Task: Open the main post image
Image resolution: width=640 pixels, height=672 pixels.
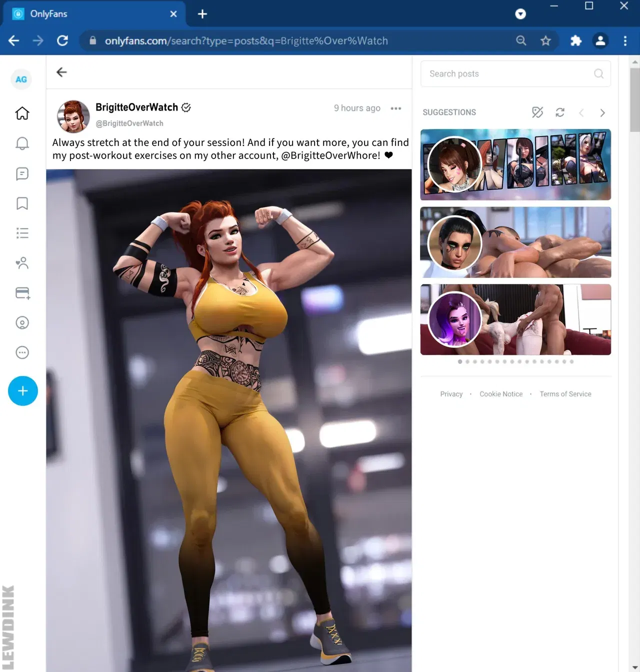Action: pos(229,420)
